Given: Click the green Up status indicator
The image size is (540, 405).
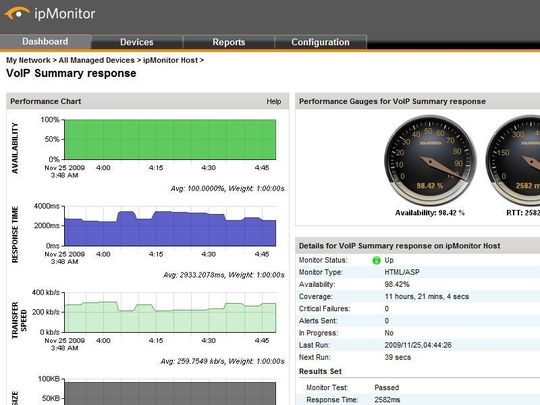Looking at the screenshot, I should point(376,260).
